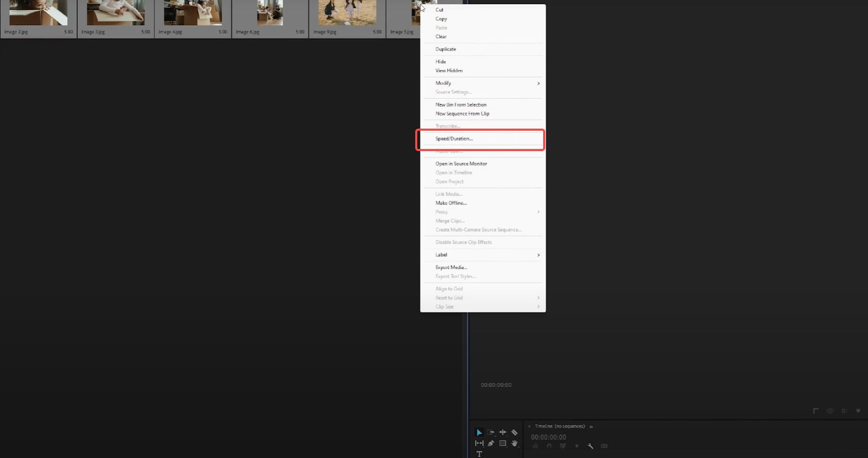The image size is (868, 458).
Task: Choose Make Offline... menu entry
Action: 483,203
